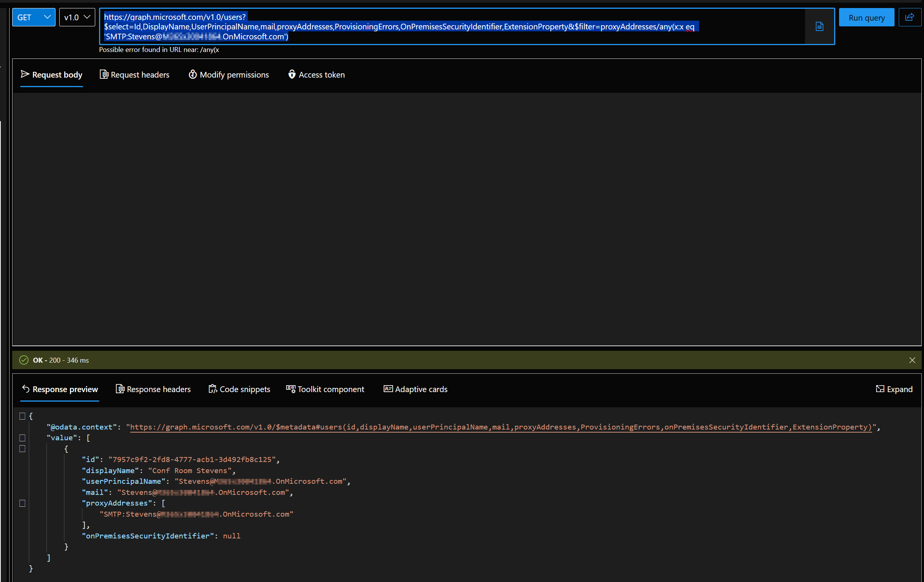924x582 pixels.
Task: Click the onPremisesSecurityIdentifier null value
Action: (231, 537)
